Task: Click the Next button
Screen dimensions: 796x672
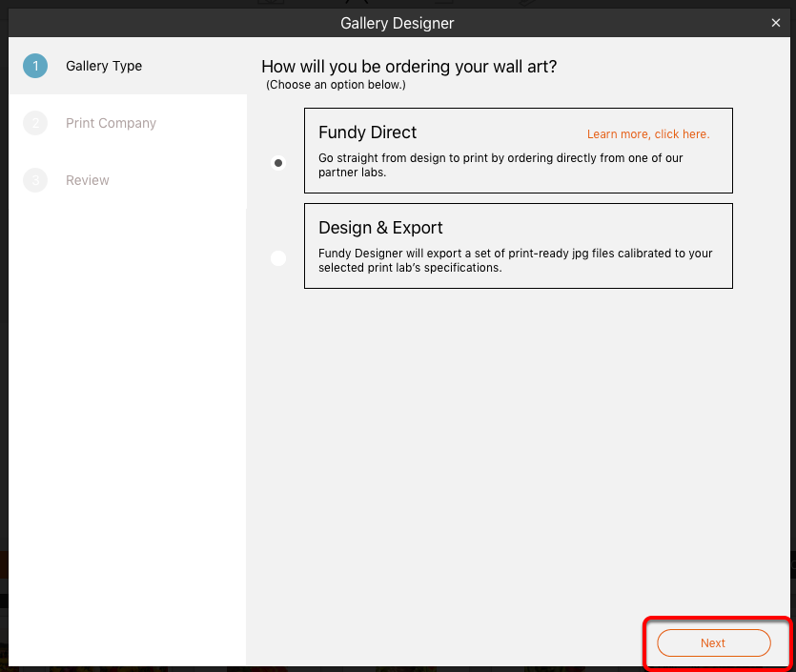Action: pyautogui.click(x=714, y=642)
